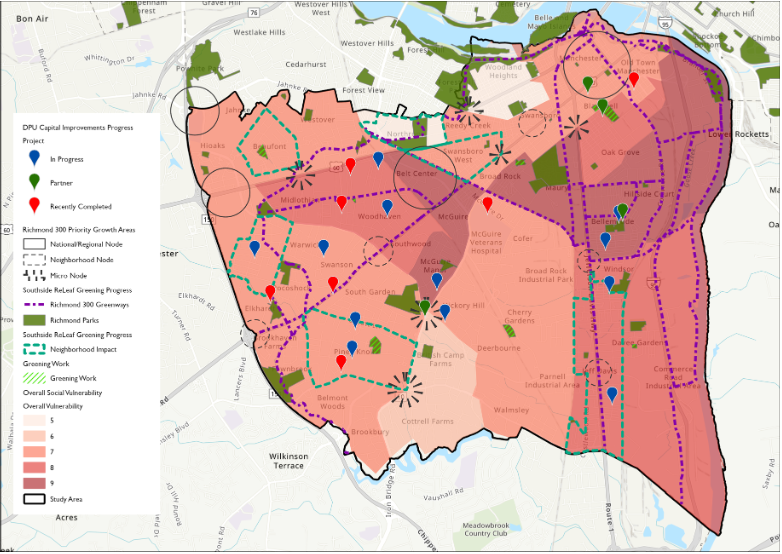Click the 'Cherry Gardens' neighborhood label
Image resolution: width=782 pixels, height=554 pixels.
(x=519, y=317)
